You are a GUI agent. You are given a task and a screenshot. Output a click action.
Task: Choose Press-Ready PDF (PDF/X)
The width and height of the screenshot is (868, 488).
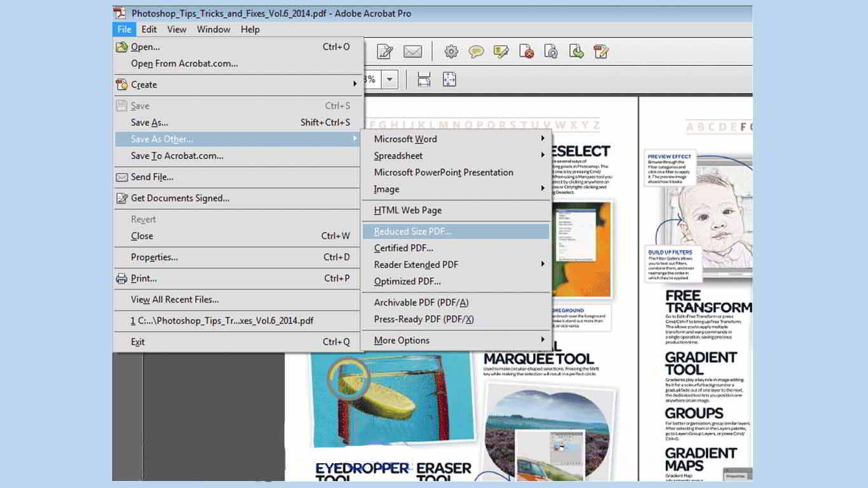456,319
